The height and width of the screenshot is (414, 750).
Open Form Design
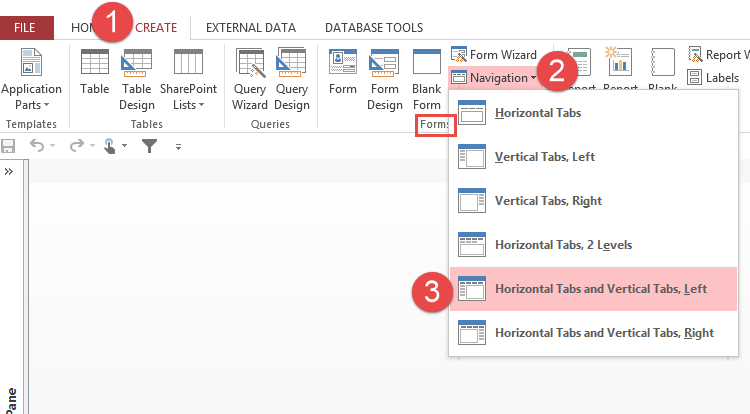click(x=385, y=80)
